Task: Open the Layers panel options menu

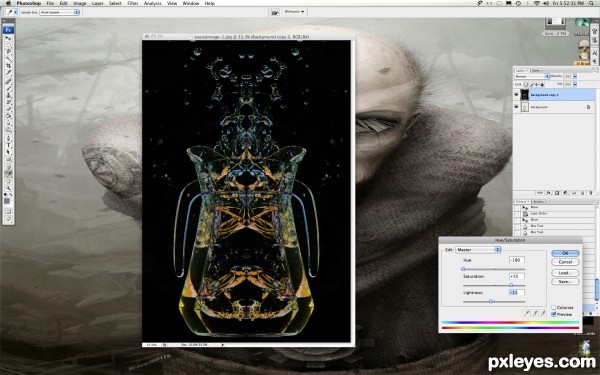Action: coord(595,71)
